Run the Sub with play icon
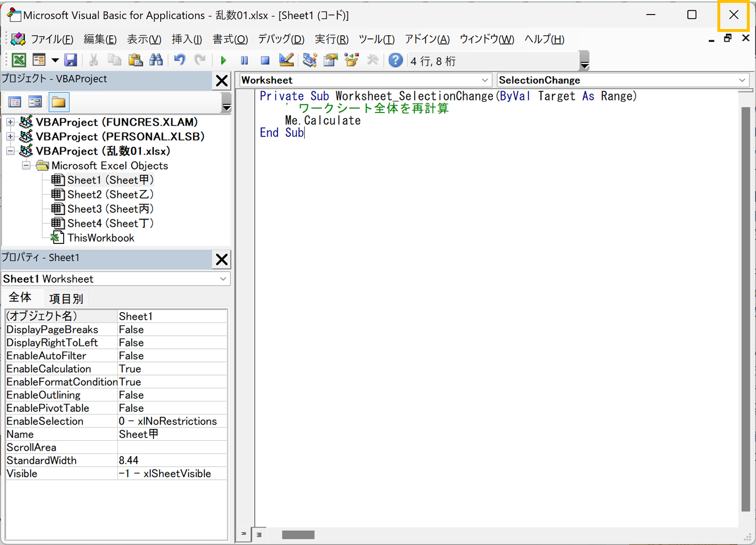 (x=224, y=60)
